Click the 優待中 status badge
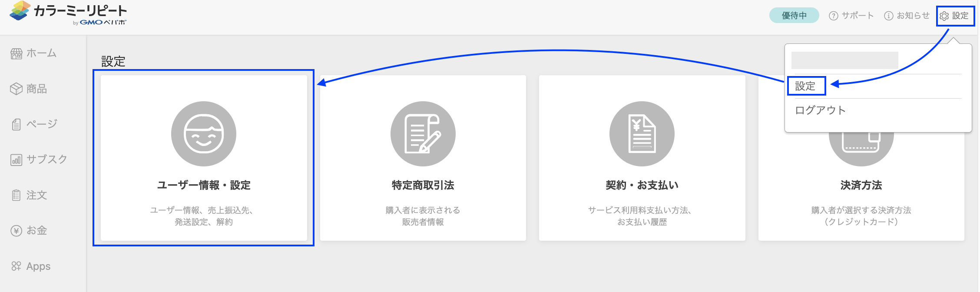The width and height of the screenshot is (980, 292). tap(794, 16)
